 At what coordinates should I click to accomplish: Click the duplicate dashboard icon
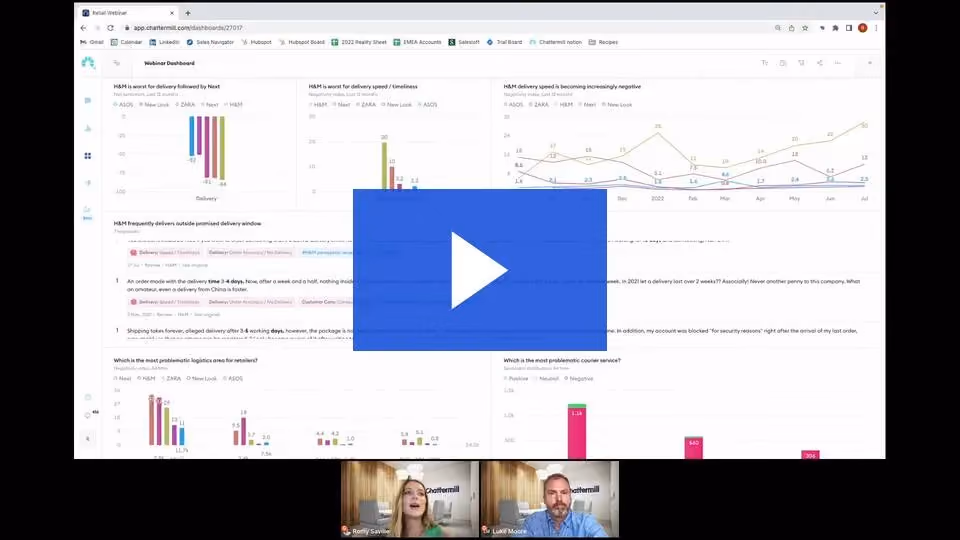(782, 63)
